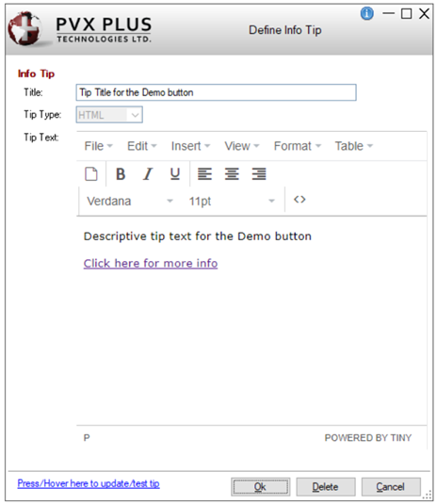
Task: Toggle Italic formatting
Action: (148, 174)
